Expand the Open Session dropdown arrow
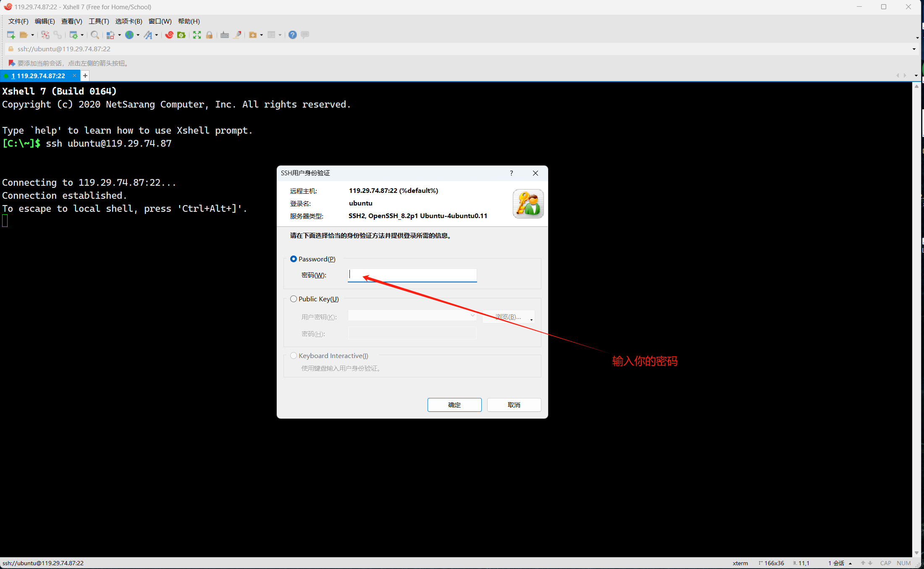924x569 pixels. coord(33,35)
